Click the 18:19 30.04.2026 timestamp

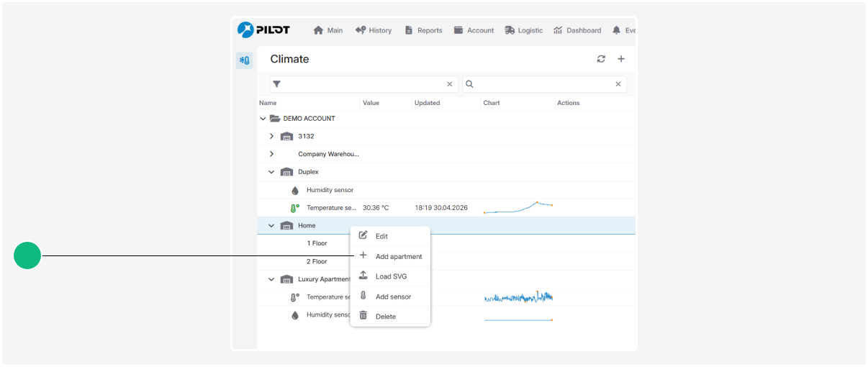tap(441, 208)
